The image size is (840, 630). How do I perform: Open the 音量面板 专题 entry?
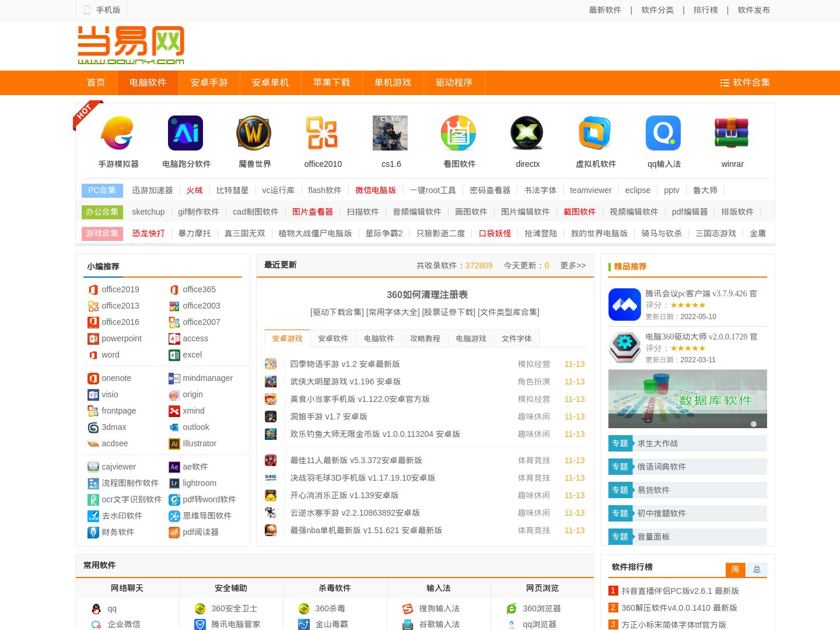(x=687, y=537)
